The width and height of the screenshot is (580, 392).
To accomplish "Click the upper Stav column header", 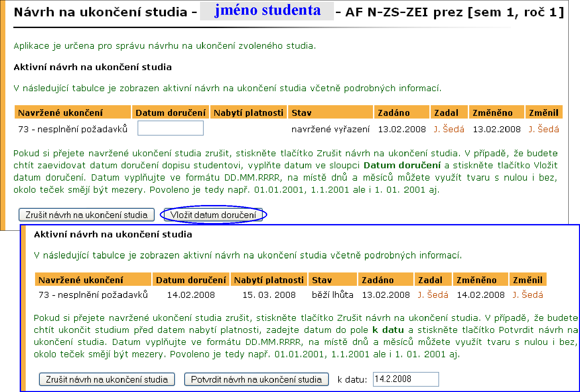I will pos(331,112).
